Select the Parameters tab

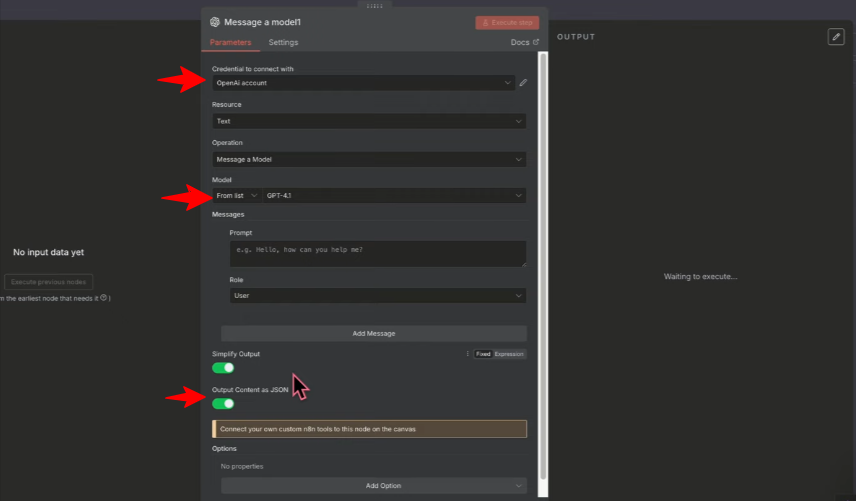(x=230, y=43)
